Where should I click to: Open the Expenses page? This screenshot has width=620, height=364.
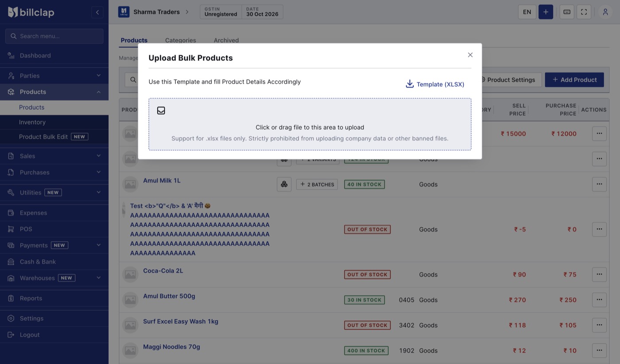54,213
